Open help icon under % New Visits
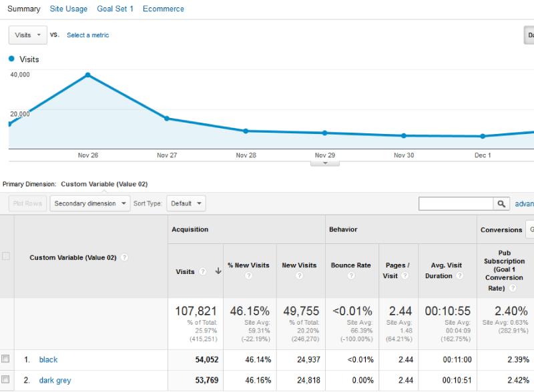Screen dimensions: 534x392 pyautogui.click(x=248, y=275)
